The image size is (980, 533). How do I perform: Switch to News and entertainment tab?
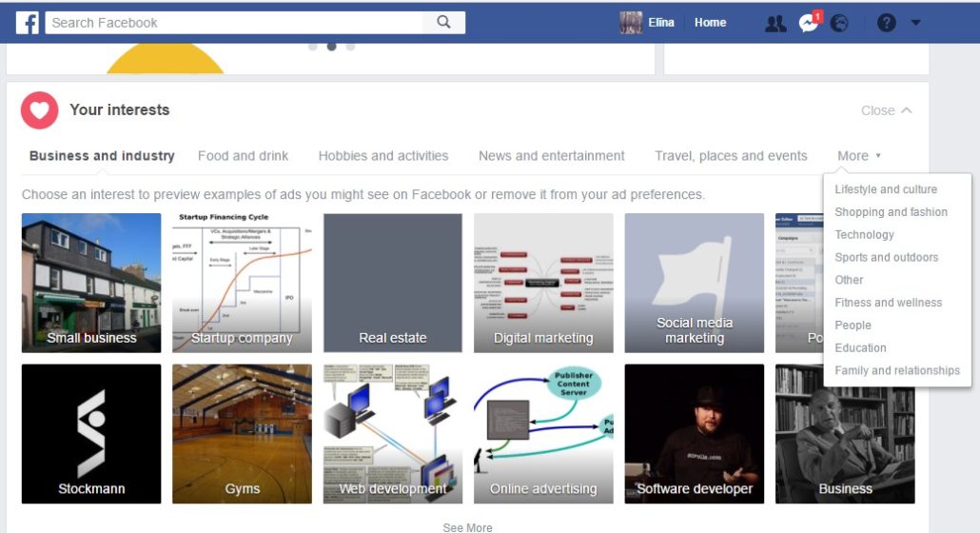[551, 155]
